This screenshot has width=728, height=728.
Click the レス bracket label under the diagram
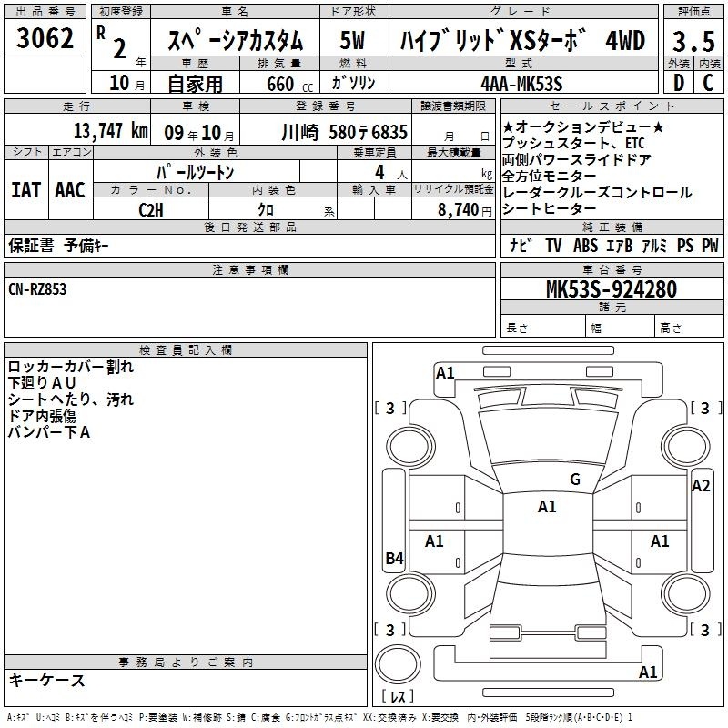click(x=398, y=697)
